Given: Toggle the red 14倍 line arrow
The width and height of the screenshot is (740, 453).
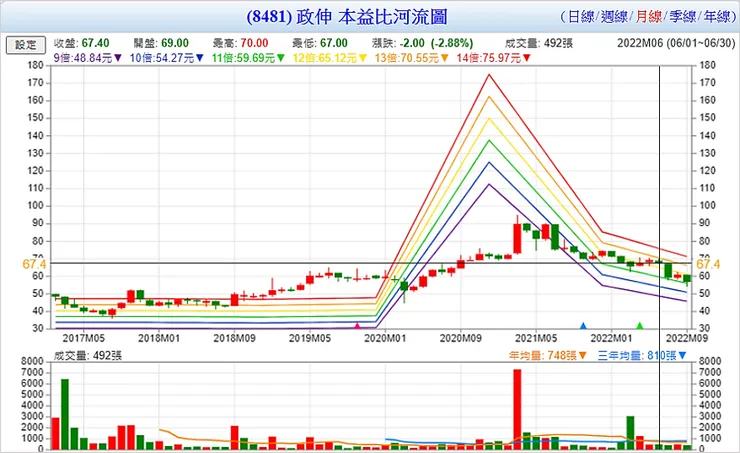Looking at the screenshot, I should (527, 58).
